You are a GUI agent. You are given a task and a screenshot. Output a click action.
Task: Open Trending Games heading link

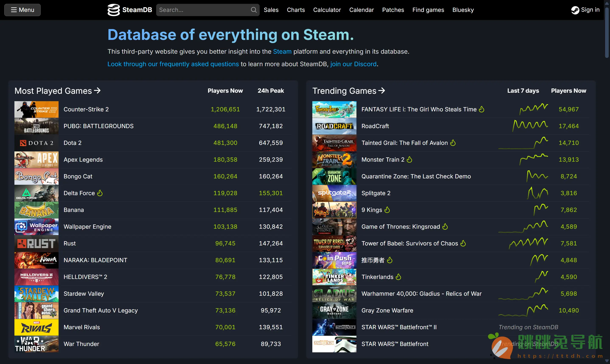(x=349, y=91)
